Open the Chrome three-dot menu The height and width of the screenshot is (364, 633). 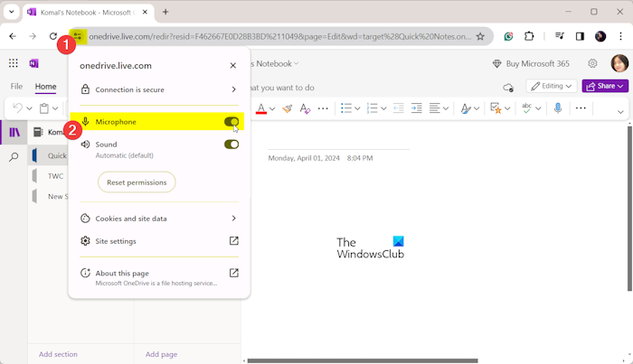(620, 36)
